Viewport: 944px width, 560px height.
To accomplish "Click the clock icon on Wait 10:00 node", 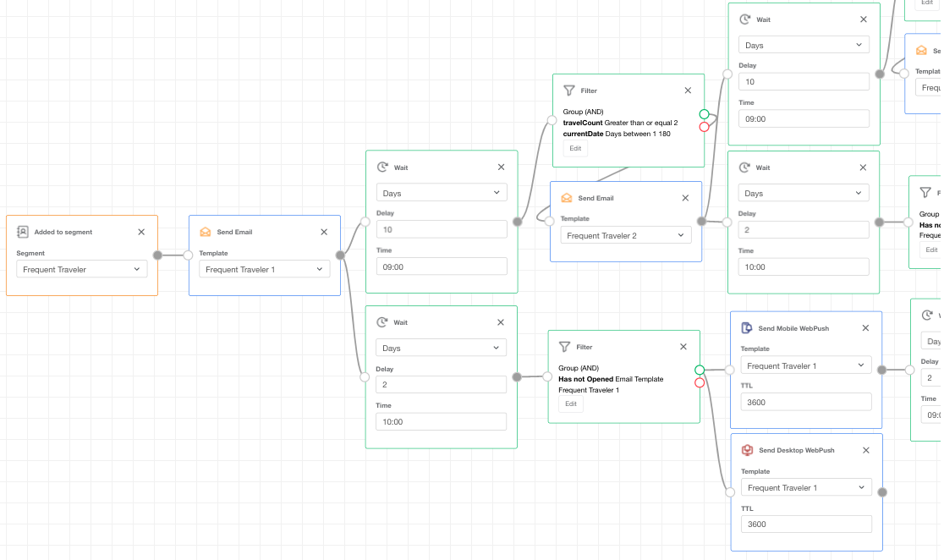I will tap(382, 322).
